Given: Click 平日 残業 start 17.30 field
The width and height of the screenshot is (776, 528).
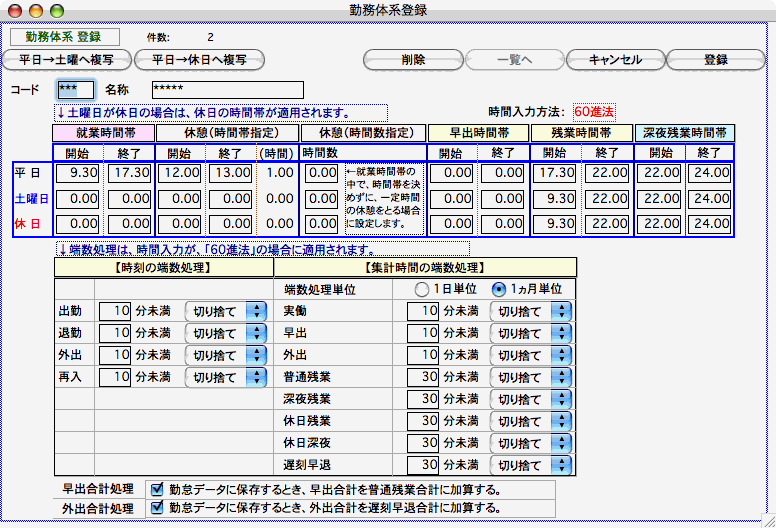Looking at the screenshot, I should click(554, 173).
